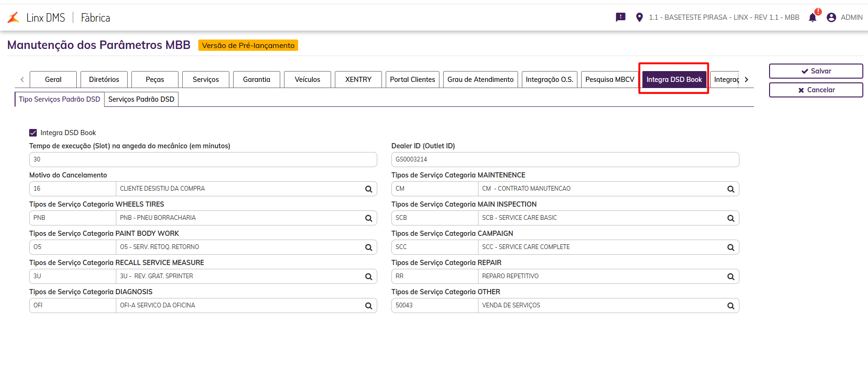The width and height of the screenshot is (868, 370).
Task: Click the SCB - SERVICE CARE BASIC description
Action: click(x=519, y=218)
